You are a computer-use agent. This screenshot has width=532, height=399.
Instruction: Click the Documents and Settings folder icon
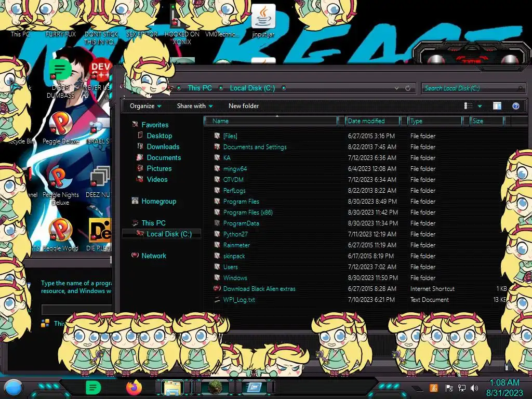click(217, 147)
